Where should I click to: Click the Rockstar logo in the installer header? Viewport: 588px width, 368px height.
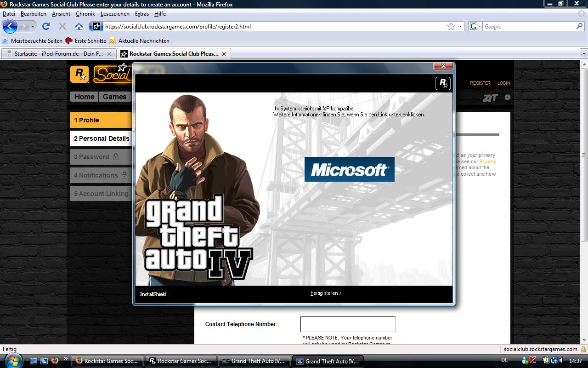point(443,83)
